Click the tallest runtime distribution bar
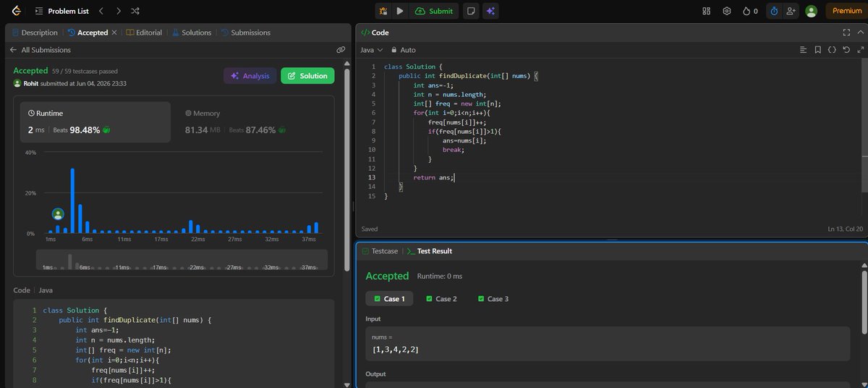 pyautogui.click(x=72, y=201)
